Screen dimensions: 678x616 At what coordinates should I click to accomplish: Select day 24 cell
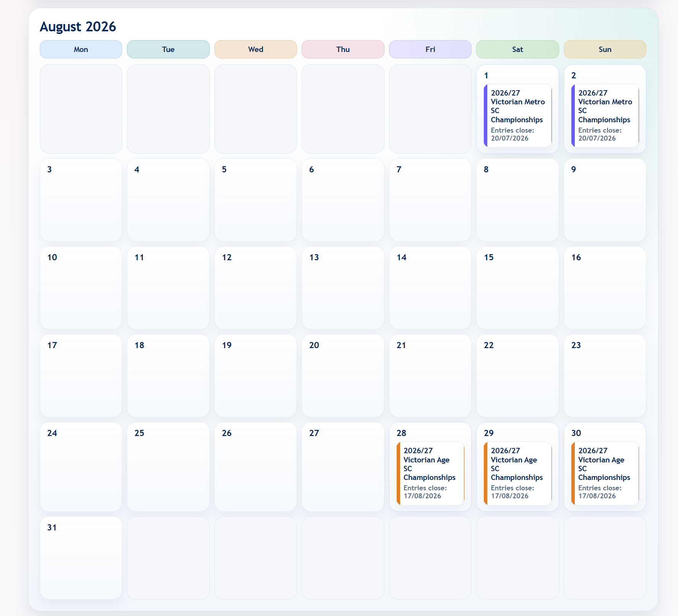81,467
